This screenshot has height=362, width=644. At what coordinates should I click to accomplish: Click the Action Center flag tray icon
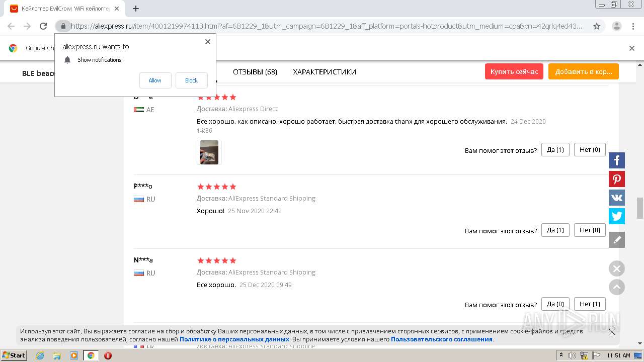coord(596,355)
